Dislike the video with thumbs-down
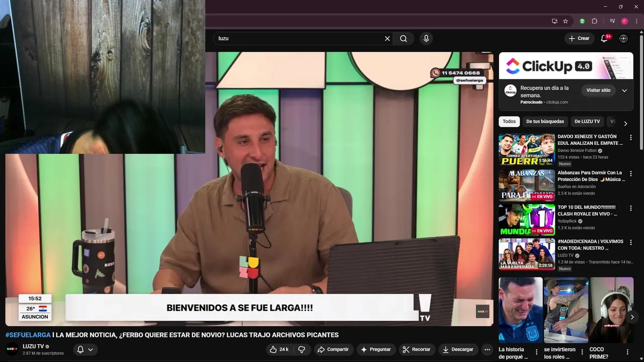Image resolution: width=644 pixels, height=362 pixels. point(302,349)
